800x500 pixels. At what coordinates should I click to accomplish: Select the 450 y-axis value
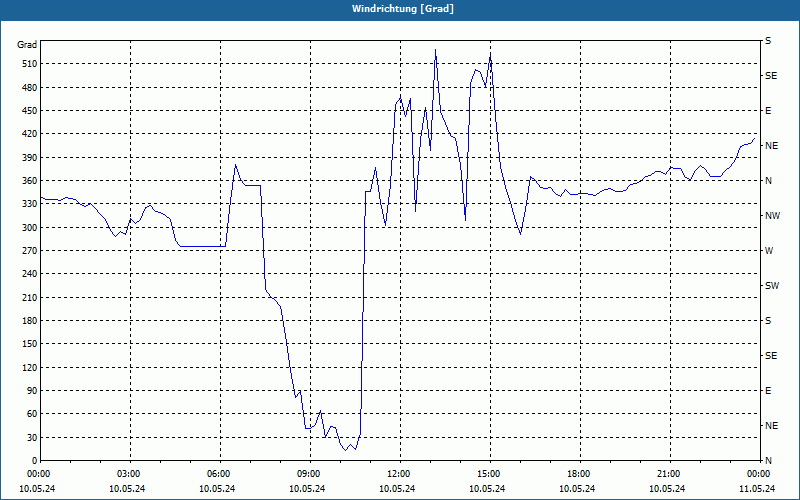tap(29, 111)
